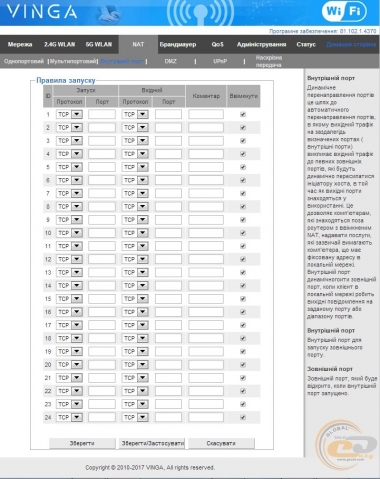
Task: Open the incoming protocol dropdown in row 24
Action: (135, 417)
